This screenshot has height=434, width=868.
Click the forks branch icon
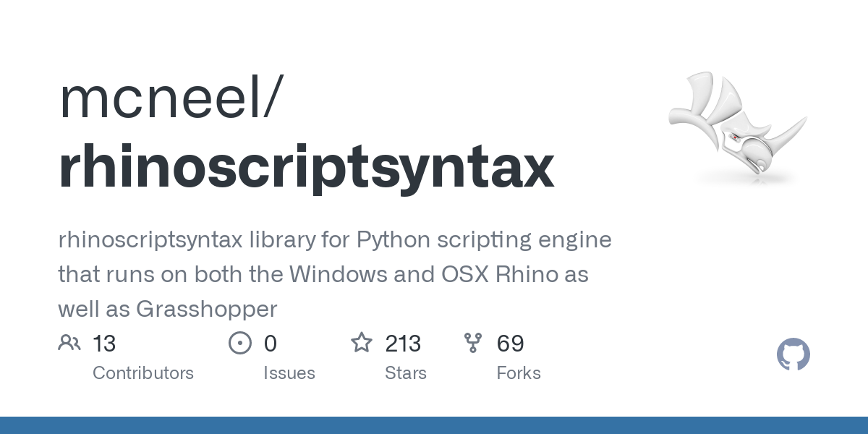pos(473,343)
